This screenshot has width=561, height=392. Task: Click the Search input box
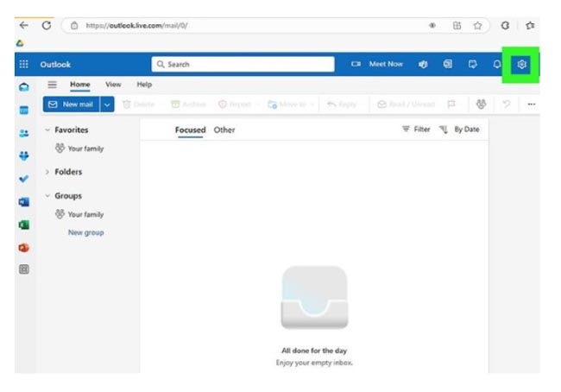[242, 65]
